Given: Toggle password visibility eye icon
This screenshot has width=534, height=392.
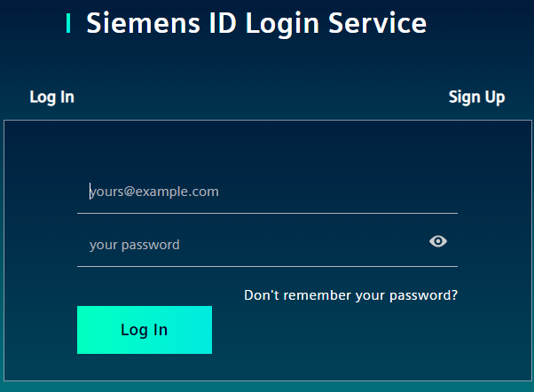Looking at the screenshot, I should (438, 241).
